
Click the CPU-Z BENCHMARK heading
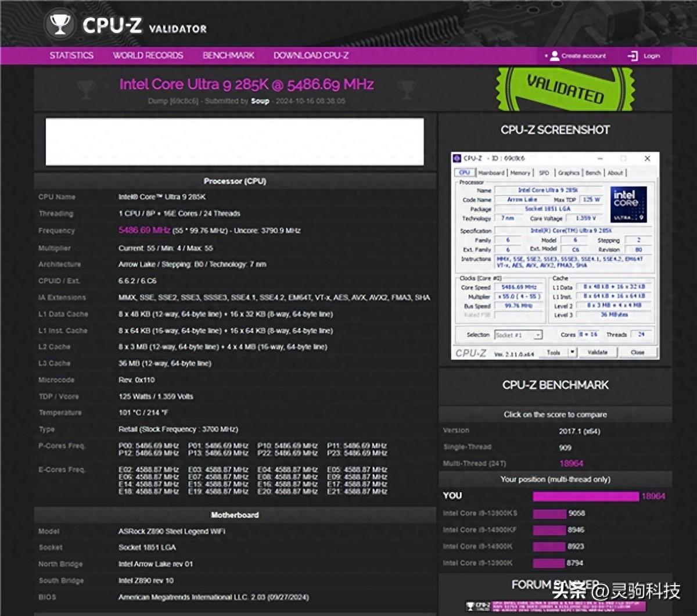555,385
